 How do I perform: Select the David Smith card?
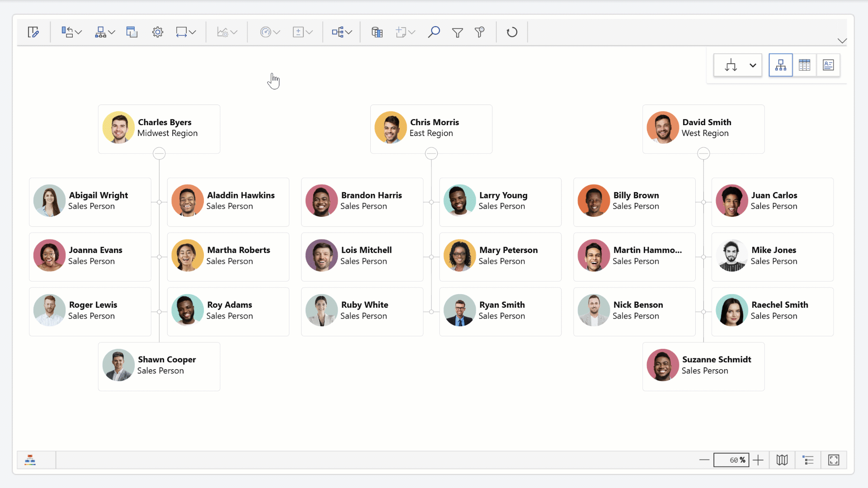pos(703,128)
